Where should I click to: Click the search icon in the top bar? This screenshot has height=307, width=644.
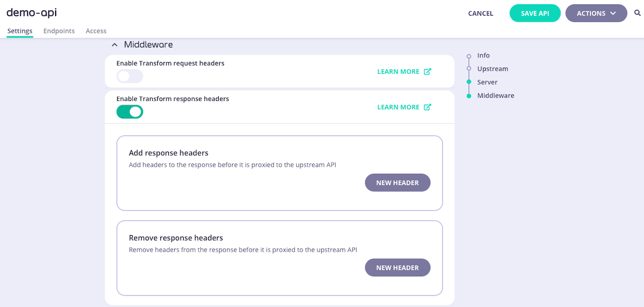[x=637, y=13]
